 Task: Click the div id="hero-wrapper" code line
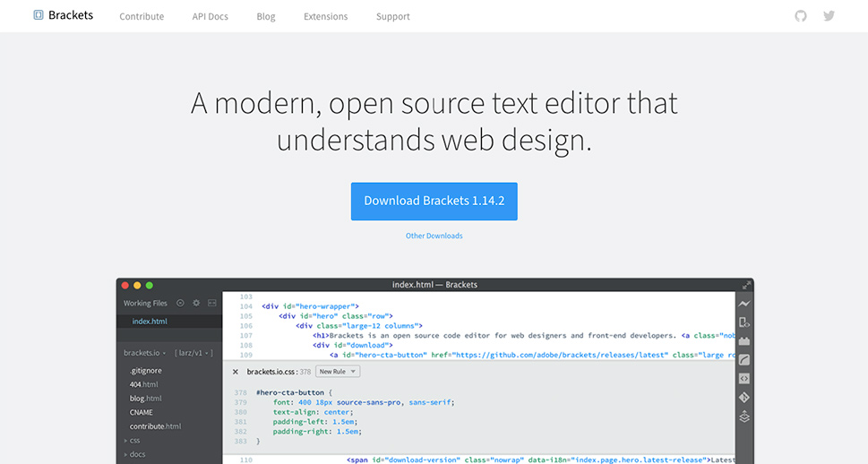point(311,306)
